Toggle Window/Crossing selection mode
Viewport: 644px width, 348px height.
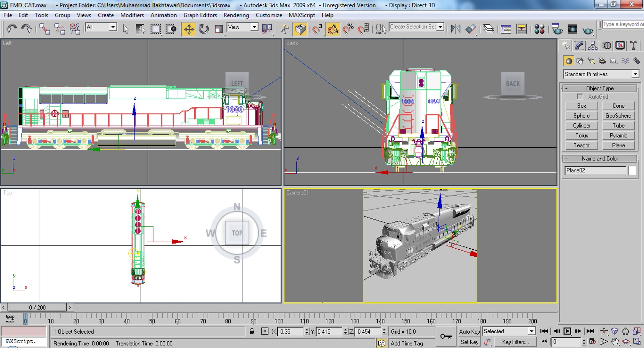click(171, 29)
